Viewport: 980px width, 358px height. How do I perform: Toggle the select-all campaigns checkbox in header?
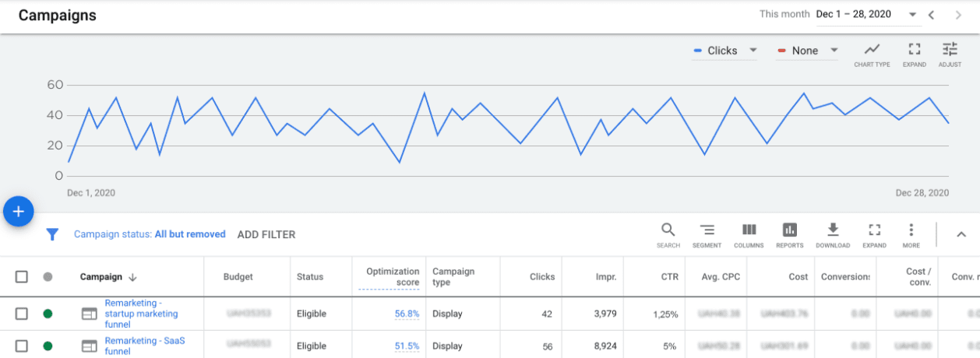[x=22, y=276]
